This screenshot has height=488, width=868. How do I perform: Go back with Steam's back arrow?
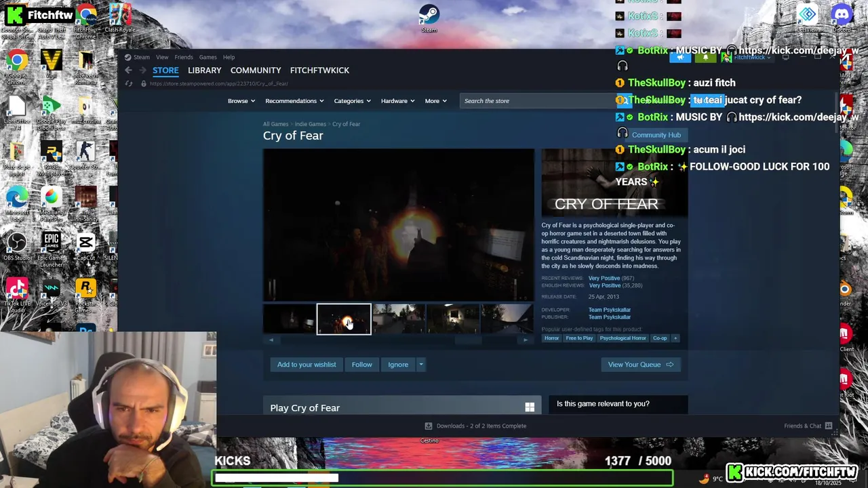pyautogui.click(x=128, y=70)
